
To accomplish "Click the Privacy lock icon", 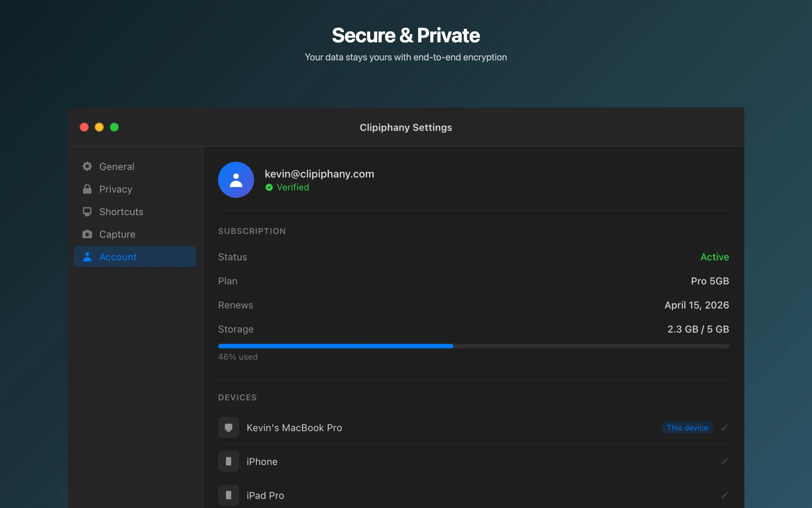I will point(87,189).
